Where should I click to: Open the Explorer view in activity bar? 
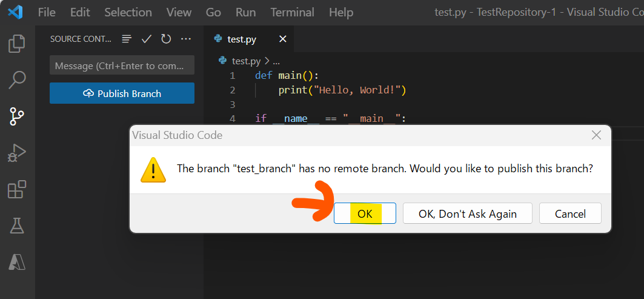17,44
